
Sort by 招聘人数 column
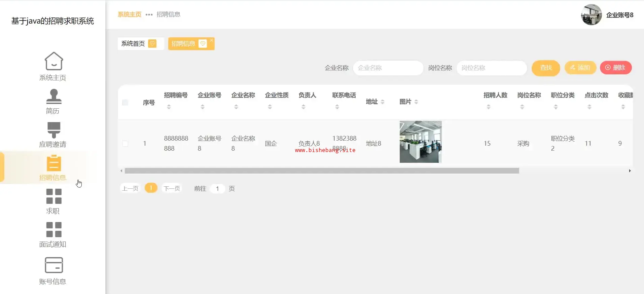click(x=489, y=107)
